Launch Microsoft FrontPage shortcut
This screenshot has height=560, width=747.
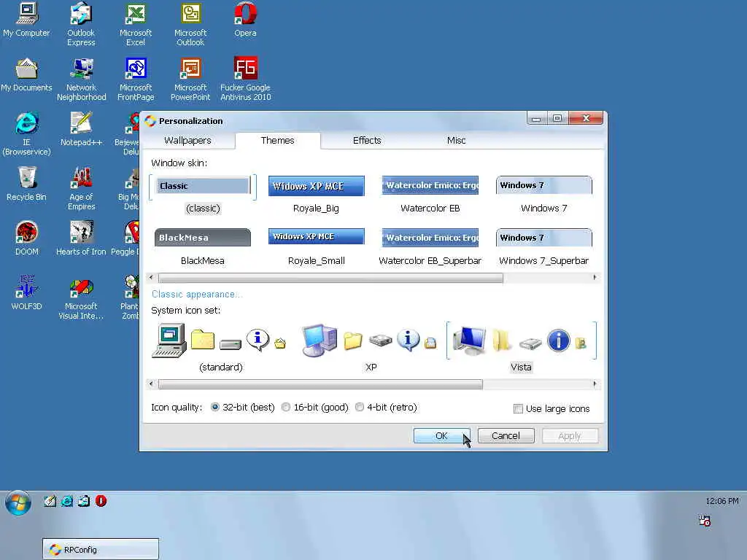click(136, 79)
